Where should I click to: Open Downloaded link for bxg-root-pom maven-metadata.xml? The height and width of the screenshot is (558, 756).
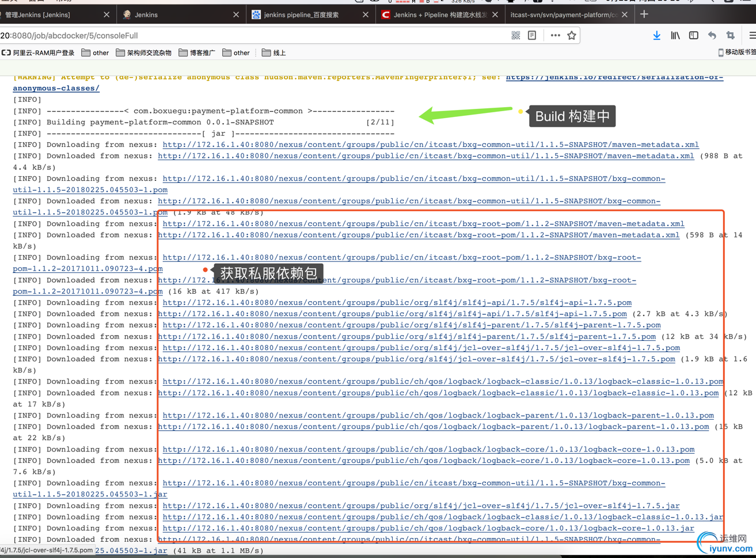click(x=419, y=235)
